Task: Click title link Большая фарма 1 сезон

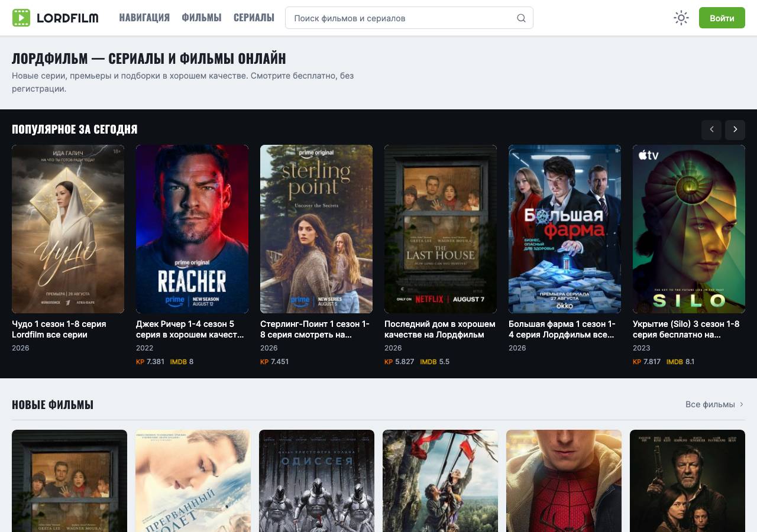Action: pyautogui.click(x=562, y=329)
